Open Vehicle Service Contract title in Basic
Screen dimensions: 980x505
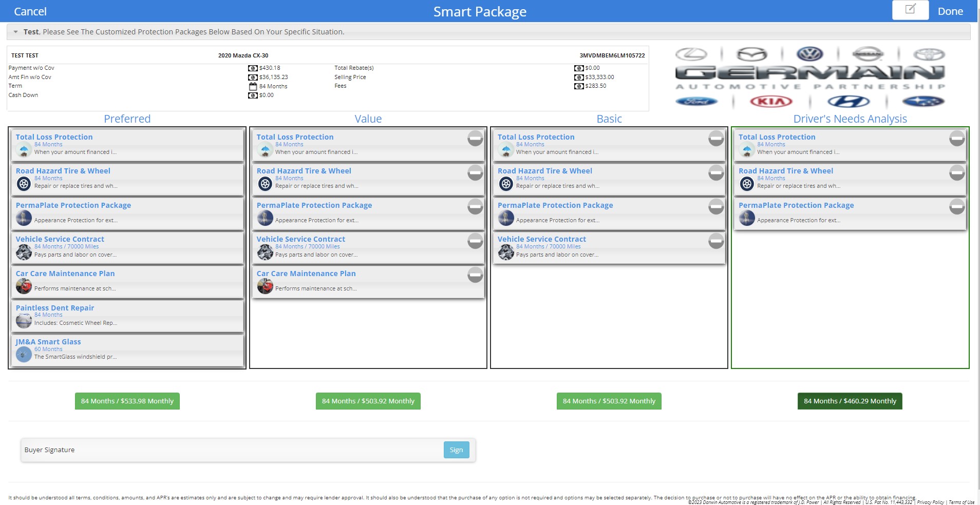[542, 239]
